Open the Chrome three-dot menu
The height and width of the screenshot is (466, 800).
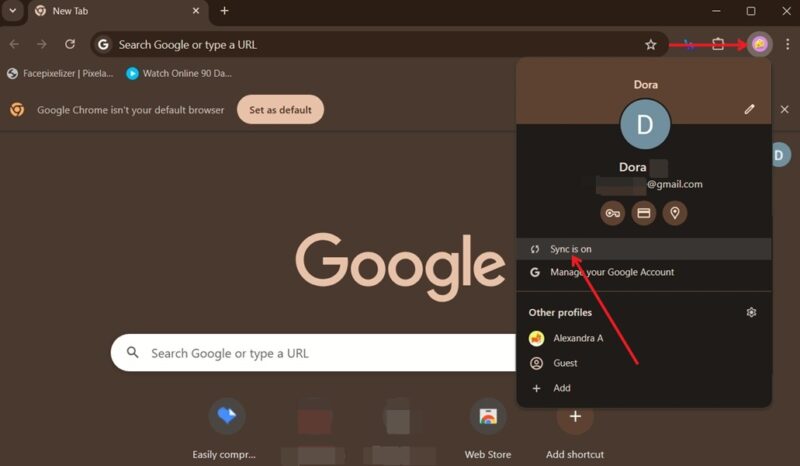click(x=788, y=44)
